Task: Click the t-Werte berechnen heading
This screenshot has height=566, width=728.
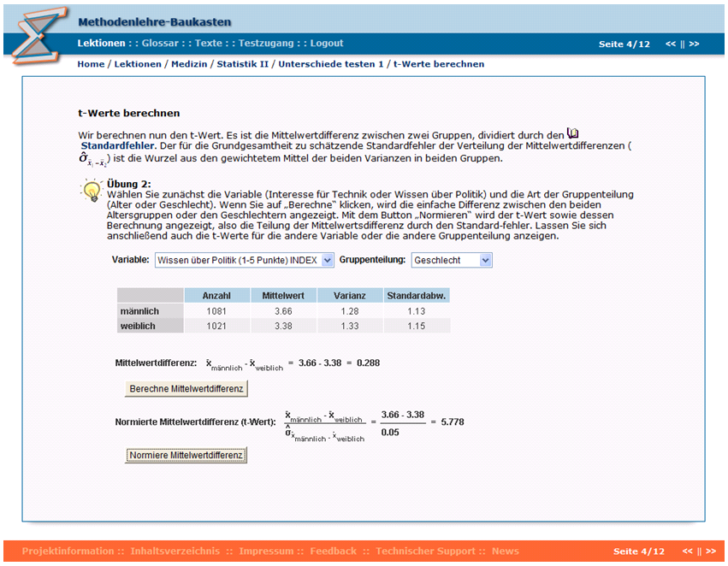Action: tap(129, 113)
